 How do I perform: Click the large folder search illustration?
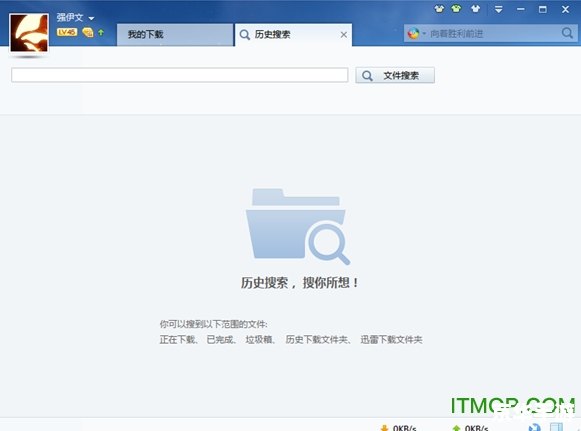tap(298, 226)
